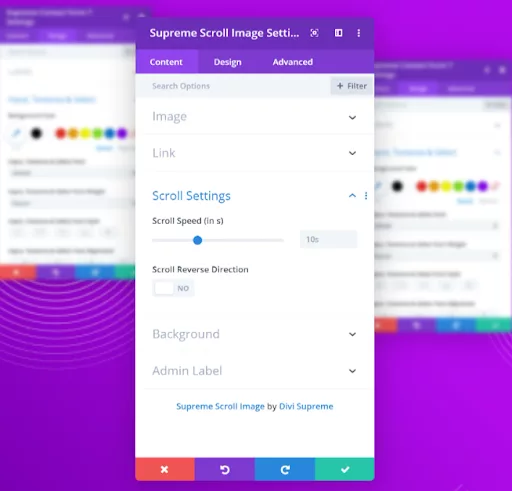Viewport: 512px width, 491px height.
Task: Click the Scroll Settings heading text
Action: click(x=191, y=196)
